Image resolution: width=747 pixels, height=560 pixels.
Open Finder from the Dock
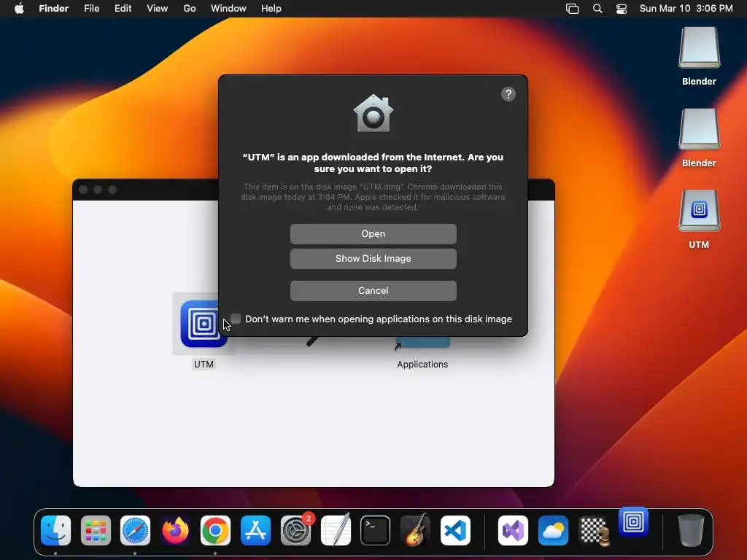[55, 531]
